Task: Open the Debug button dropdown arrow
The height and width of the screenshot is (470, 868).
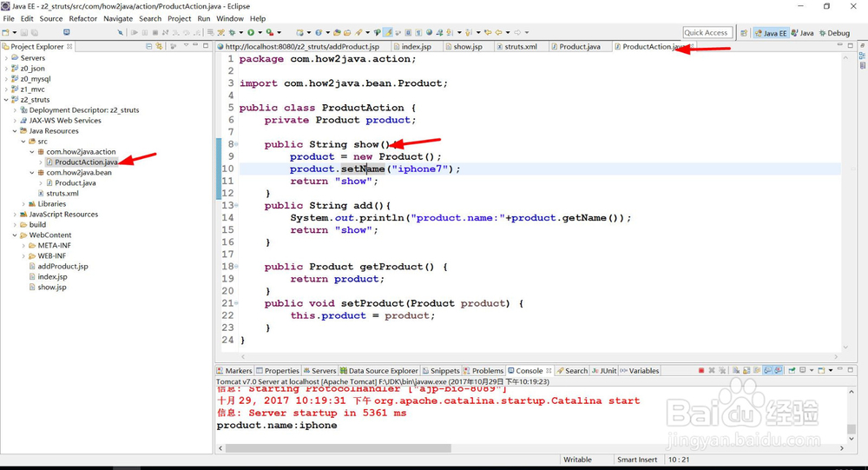Action: click(240, 32)
